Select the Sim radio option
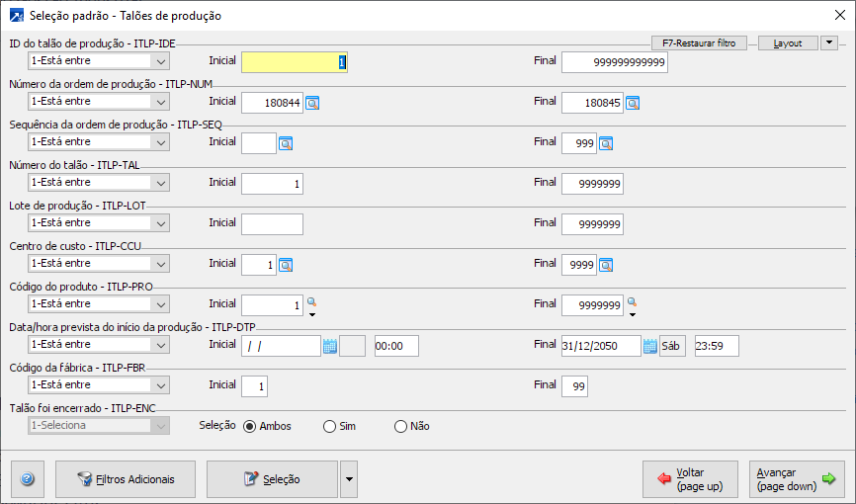The image size is (856, 504). point(329,426)
